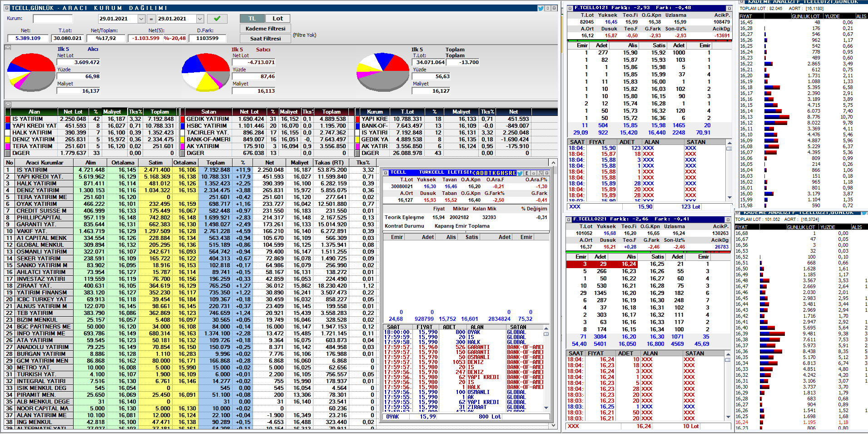
Task: Open the system menu icon of F_TCELL0221 window
Action: pos(568,219)
